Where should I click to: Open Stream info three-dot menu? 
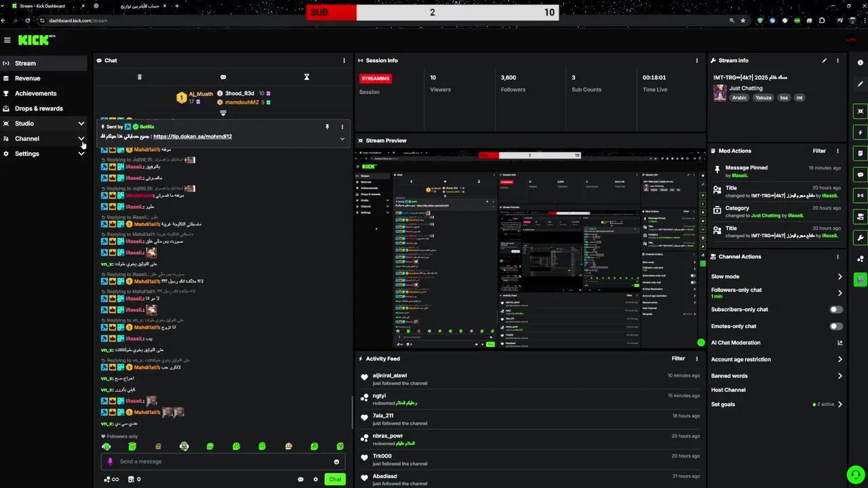[x=837, y=60]
